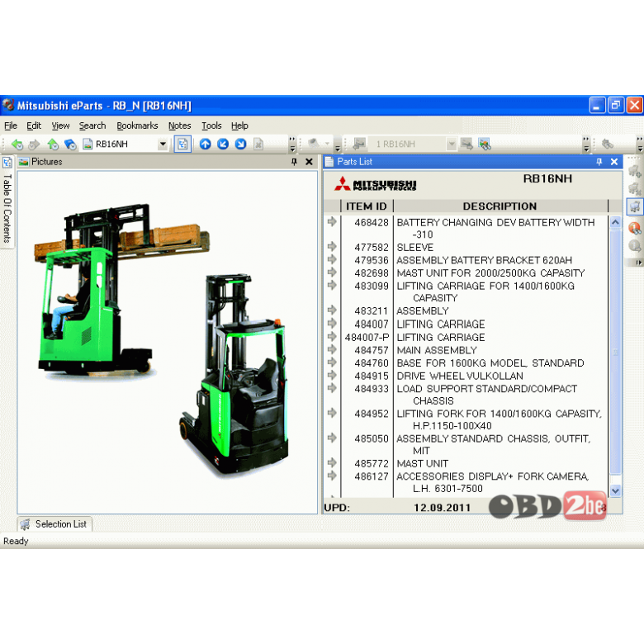Screen dimensions: 644x644
Task: Open the Notes menu
Action: click(179, 125)
